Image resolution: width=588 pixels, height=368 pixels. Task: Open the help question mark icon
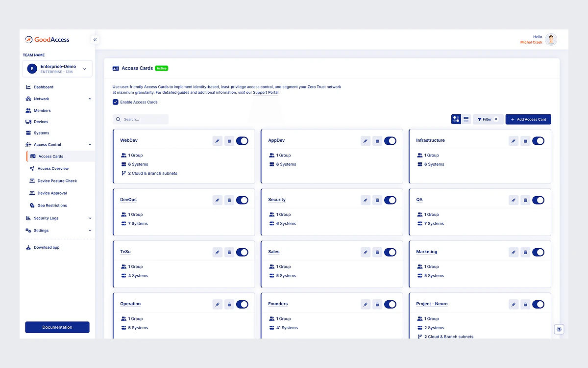560,330
